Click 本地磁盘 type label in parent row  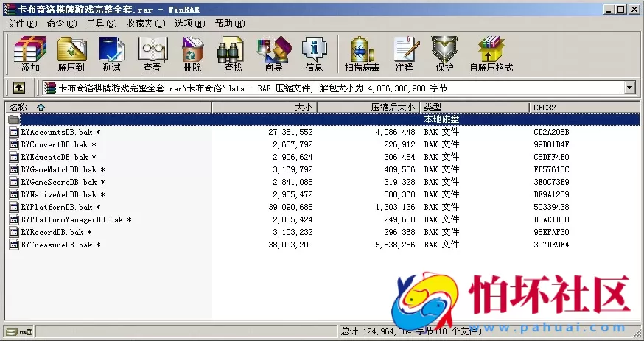coord(441,119)
